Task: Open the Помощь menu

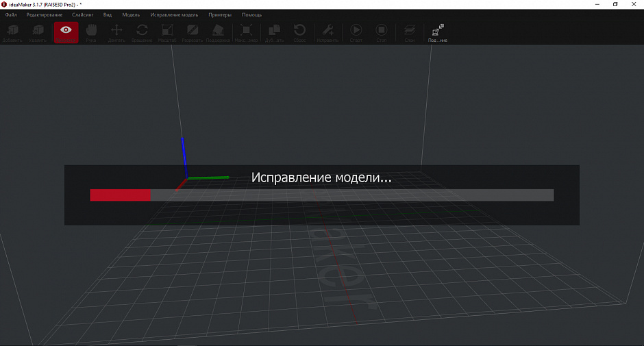Action: pos(251,15)
